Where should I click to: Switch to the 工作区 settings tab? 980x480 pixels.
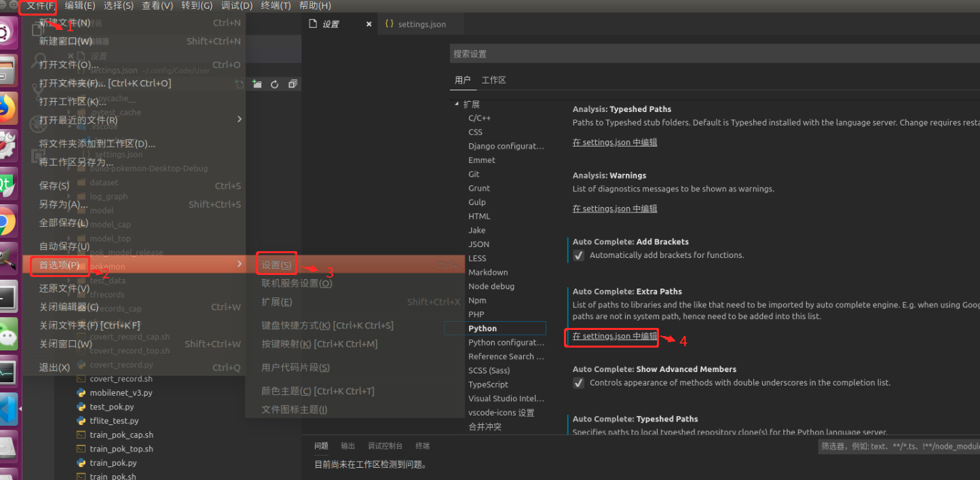[495, 79]
